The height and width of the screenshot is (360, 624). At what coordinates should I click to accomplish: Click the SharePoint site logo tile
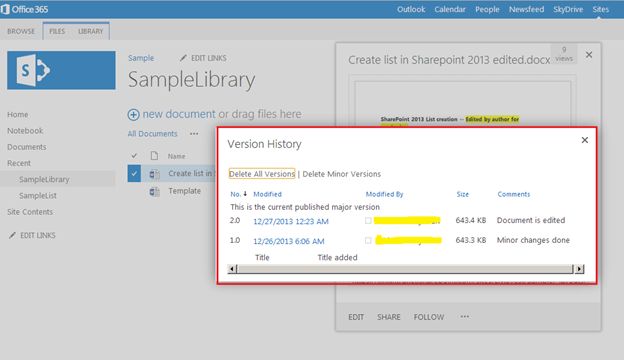(61, 70)
